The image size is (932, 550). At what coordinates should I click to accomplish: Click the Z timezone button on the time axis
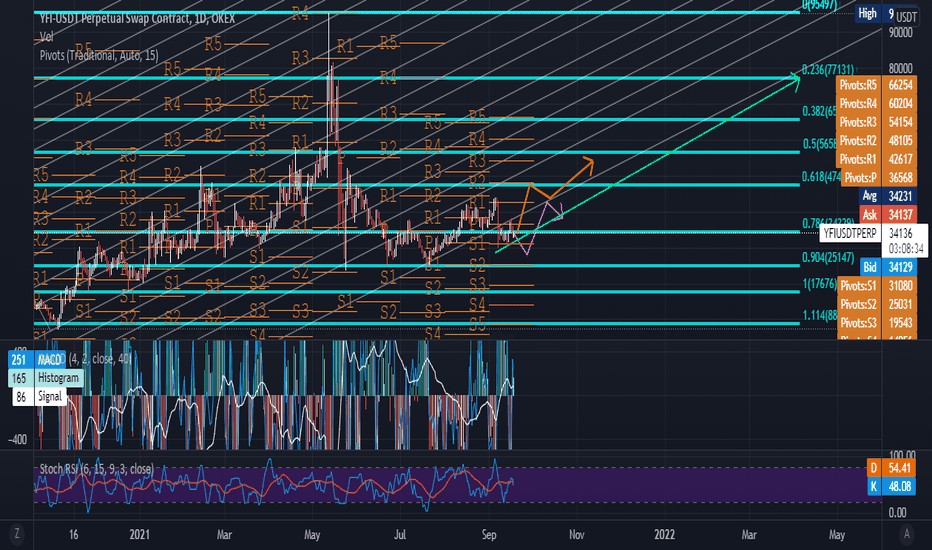(x=17, y=534)
